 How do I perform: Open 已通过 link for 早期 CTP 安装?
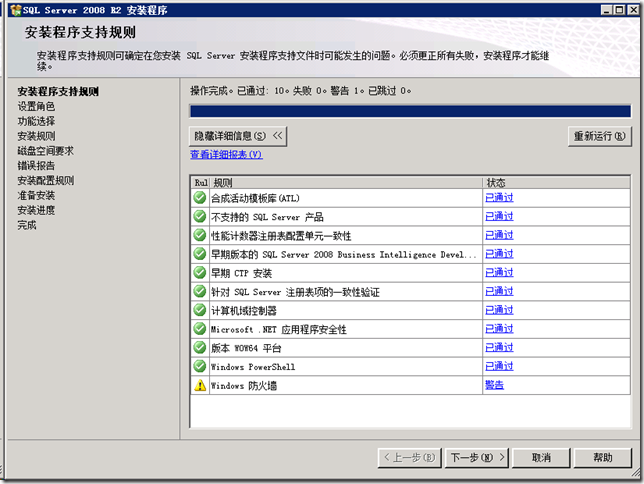click(x=499, y=272)
